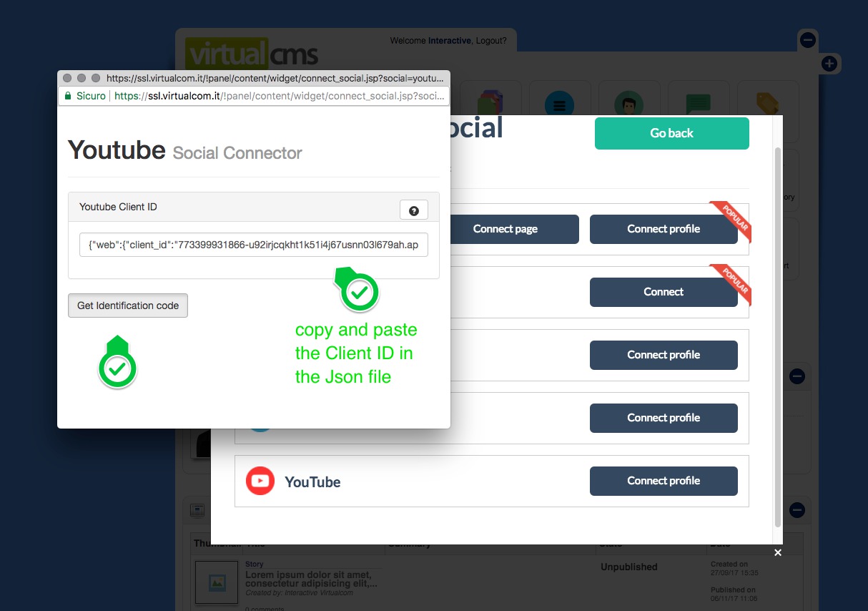The height and width of the screenshot is (611, 868).
Task: Focus the Youtube Client ID input field
Action: 253,245
